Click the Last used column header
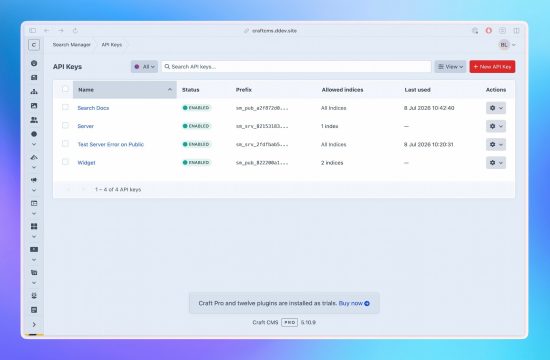Image resolution: width=550 pixels, height=360 pixels. (x=417, y=90)
